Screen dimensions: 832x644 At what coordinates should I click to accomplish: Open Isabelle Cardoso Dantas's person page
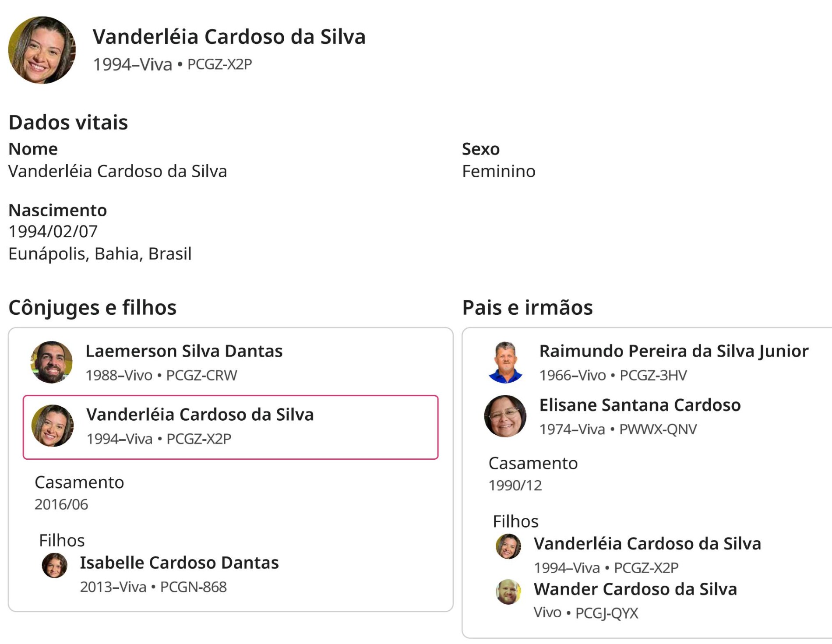click(179, 563)
